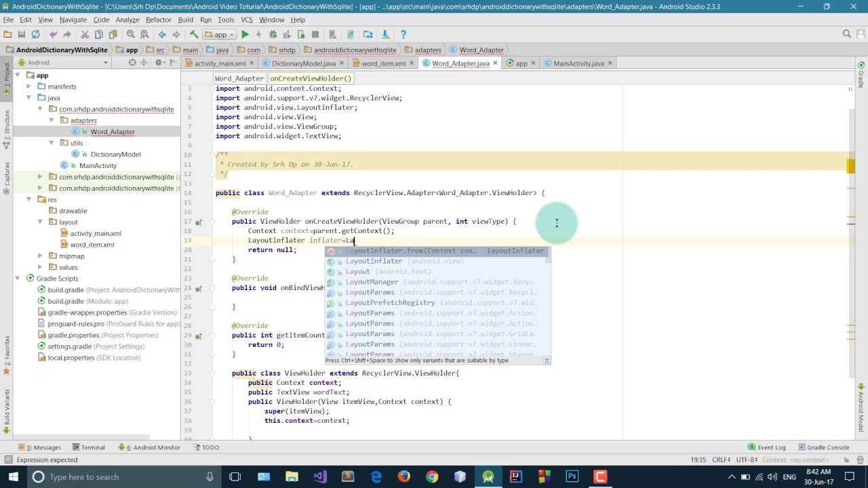Click Hide project panel icon
868x488 pixels.
coord(174,62)
